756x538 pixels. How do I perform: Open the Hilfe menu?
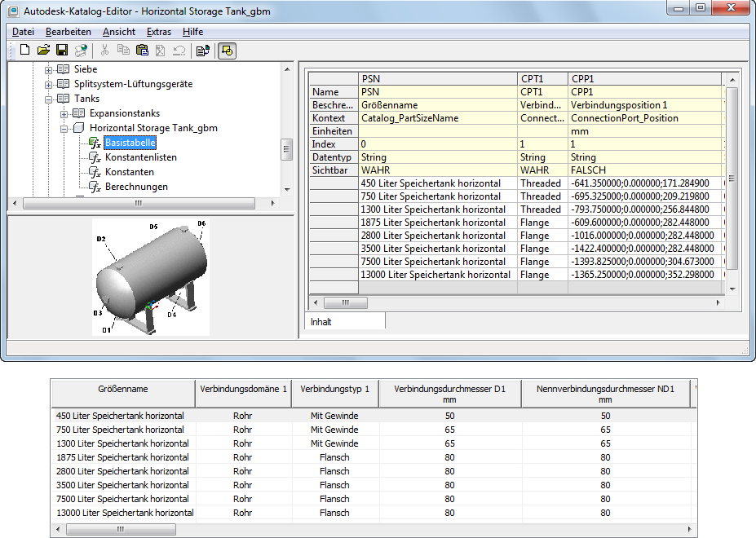(192, 32)
